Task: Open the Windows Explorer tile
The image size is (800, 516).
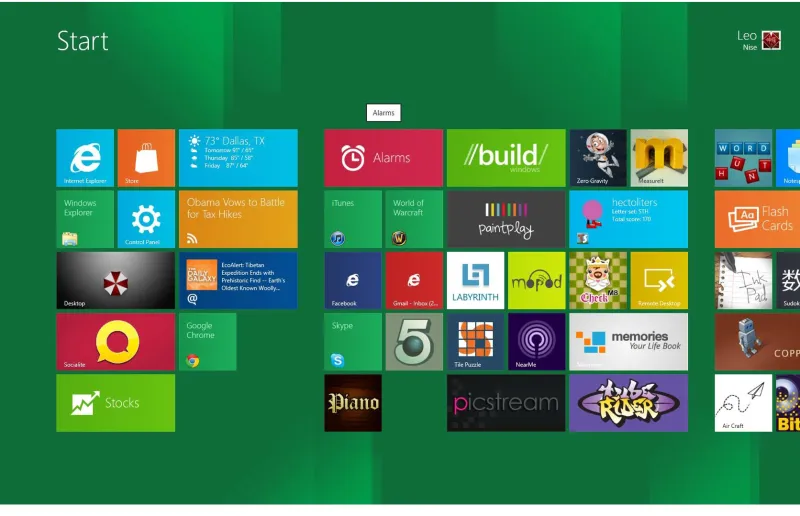Action: pos(85,219)
